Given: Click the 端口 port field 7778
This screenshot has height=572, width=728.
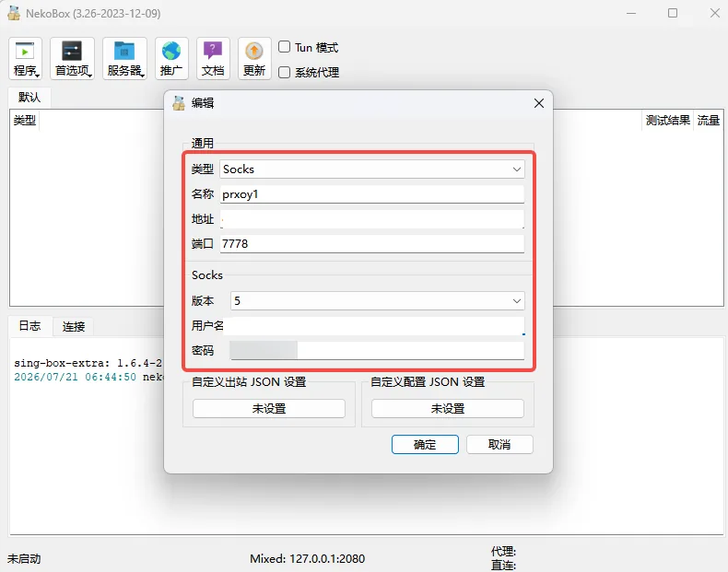Looking at the screenshot, I should 372,243.
